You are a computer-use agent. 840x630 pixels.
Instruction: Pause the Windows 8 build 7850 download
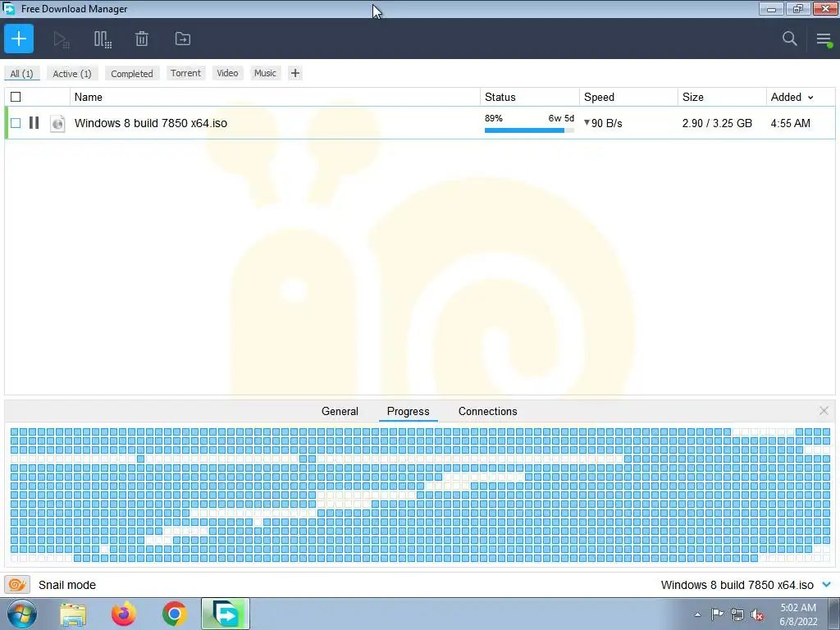34,123
